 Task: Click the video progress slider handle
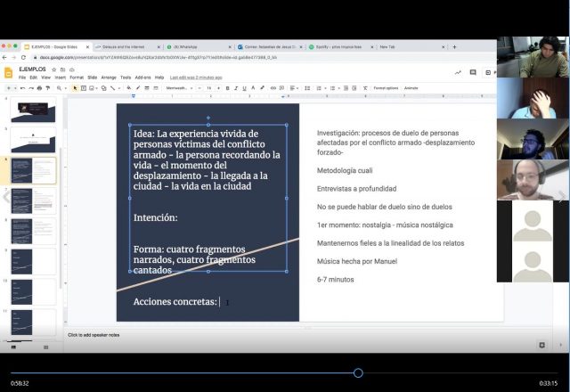358,372
